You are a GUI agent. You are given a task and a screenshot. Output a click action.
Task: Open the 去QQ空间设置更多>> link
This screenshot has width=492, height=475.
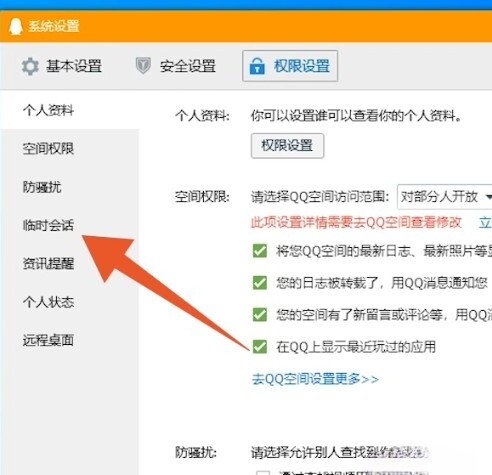315,379
